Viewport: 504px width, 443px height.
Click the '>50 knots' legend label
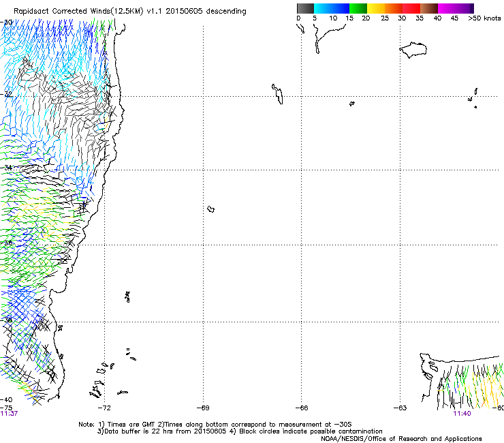pos(484,18)
